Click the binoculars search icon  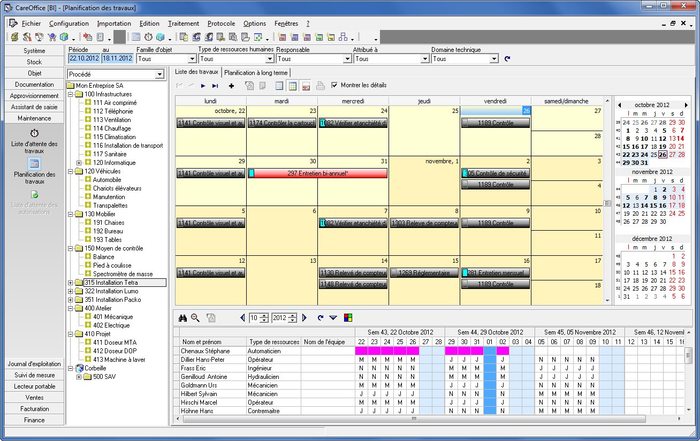[x=183, y=318]
